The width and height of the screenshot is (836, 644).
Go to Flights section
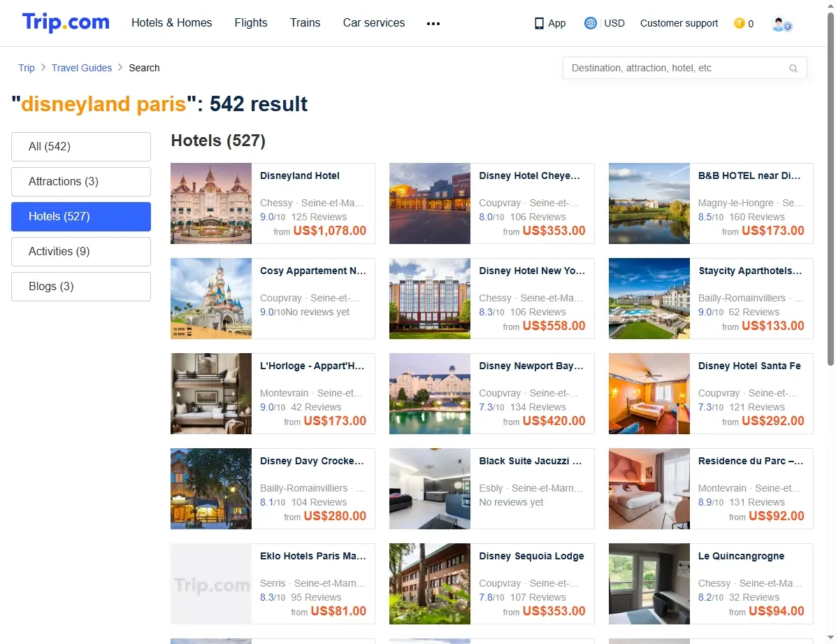(251, 23)
